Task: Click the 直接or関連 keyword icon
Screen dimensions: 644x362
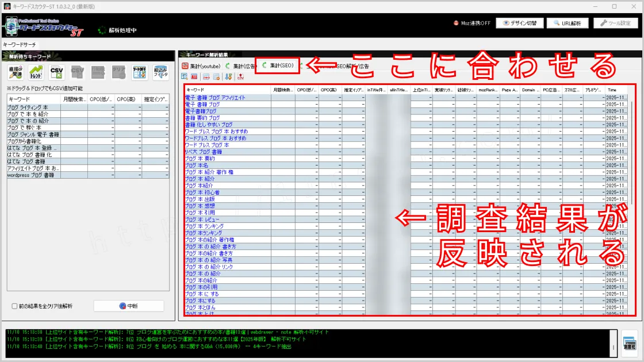Action: (16, 72)
